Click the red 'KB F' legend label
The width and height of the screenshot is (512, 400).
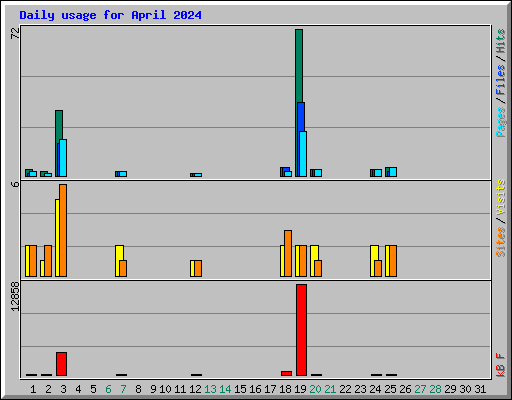501,365
